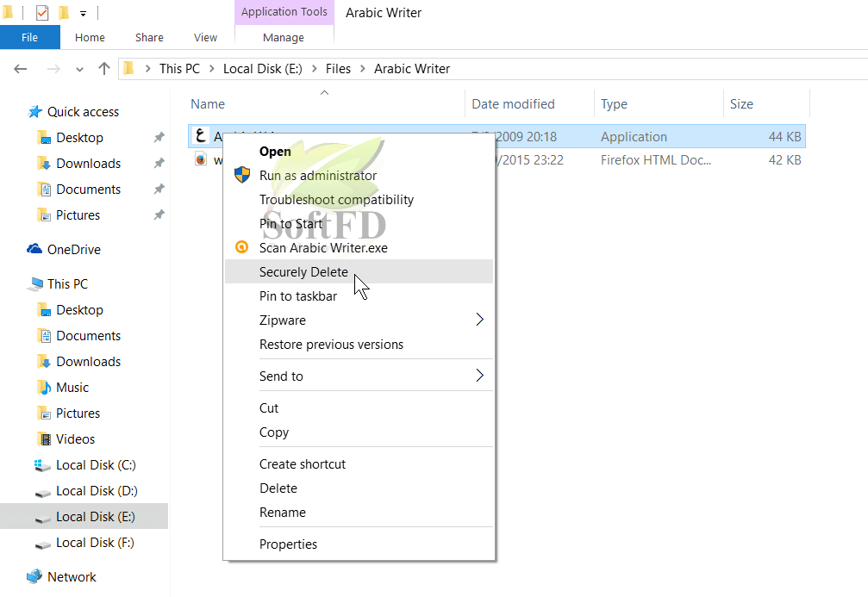
Task: Choose Pin to taskbar
Action: pyautogui.click(x=359, y=296)
